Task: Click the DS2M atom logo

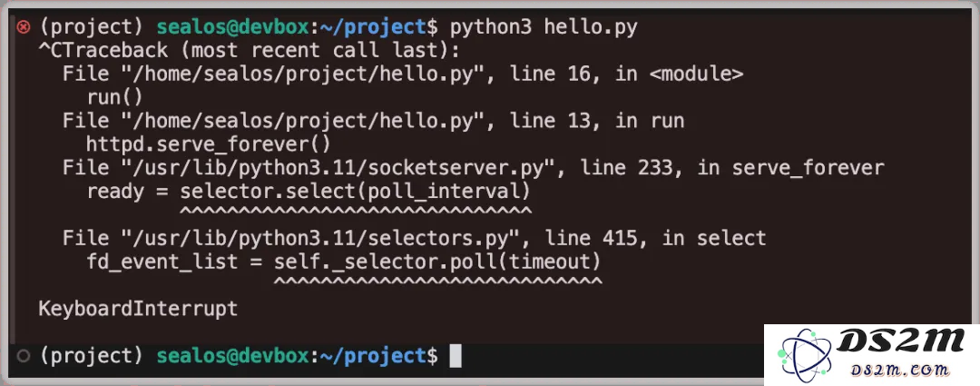Action: [x=805, y=354]
